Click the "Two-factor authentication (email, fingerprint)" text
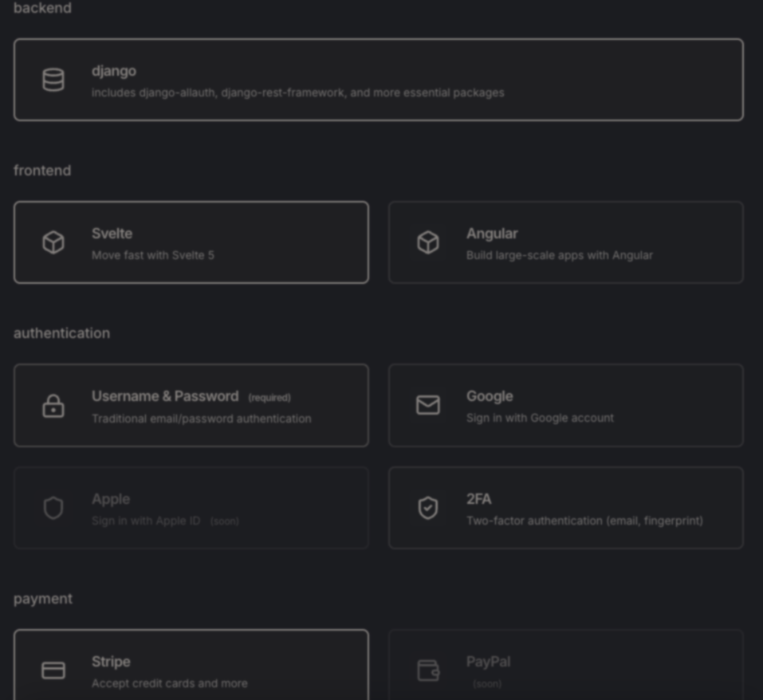The image size is (763, 700). [585, 521]
